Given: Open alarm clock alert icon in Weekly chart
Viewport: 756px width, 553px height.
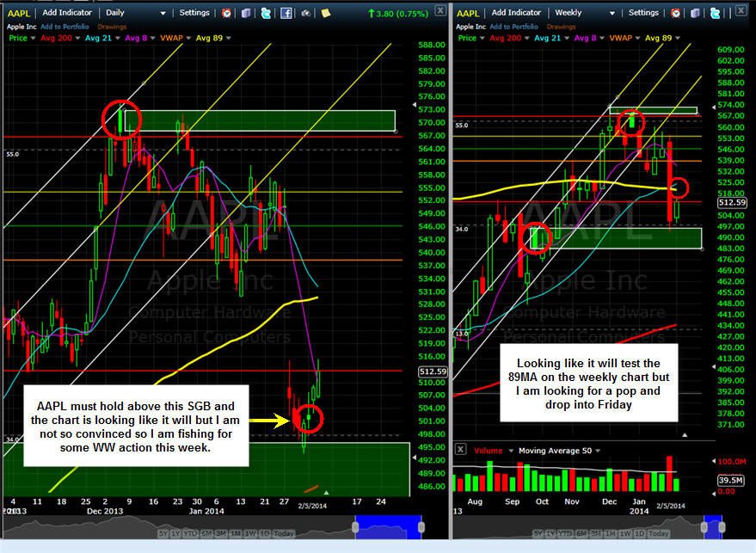Looking at the screenshot, I should tap(675, 13).
